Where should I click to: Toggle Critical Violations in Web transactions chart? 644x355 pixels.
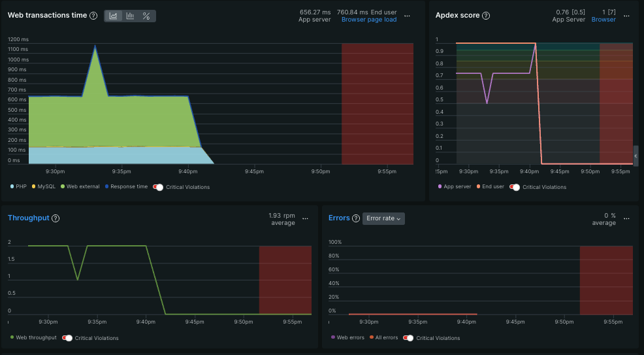pyautogui.click(x=158, y=187)
